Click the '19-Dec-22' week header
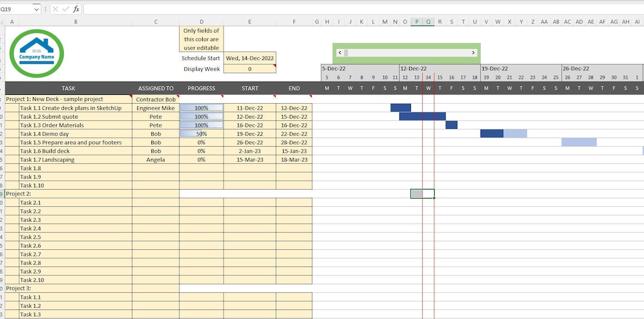644x319 pixels. pos(521,69)
